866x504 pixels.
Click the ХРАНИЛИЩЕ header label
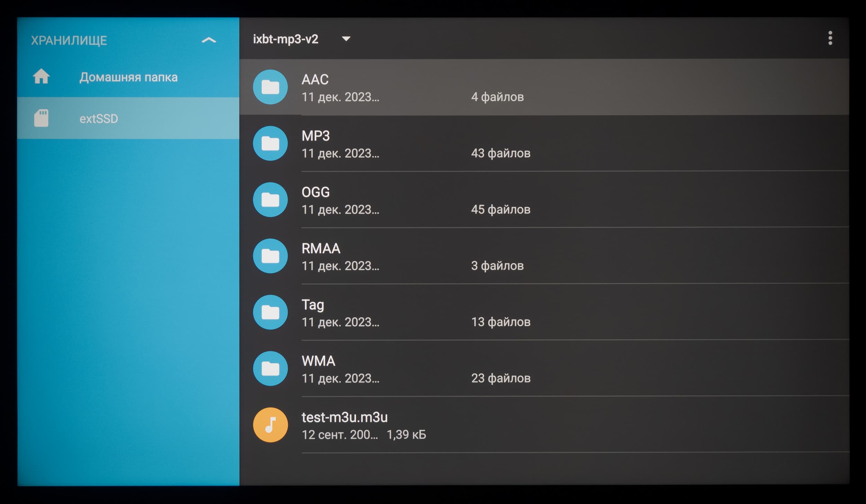tap(69, 41)
